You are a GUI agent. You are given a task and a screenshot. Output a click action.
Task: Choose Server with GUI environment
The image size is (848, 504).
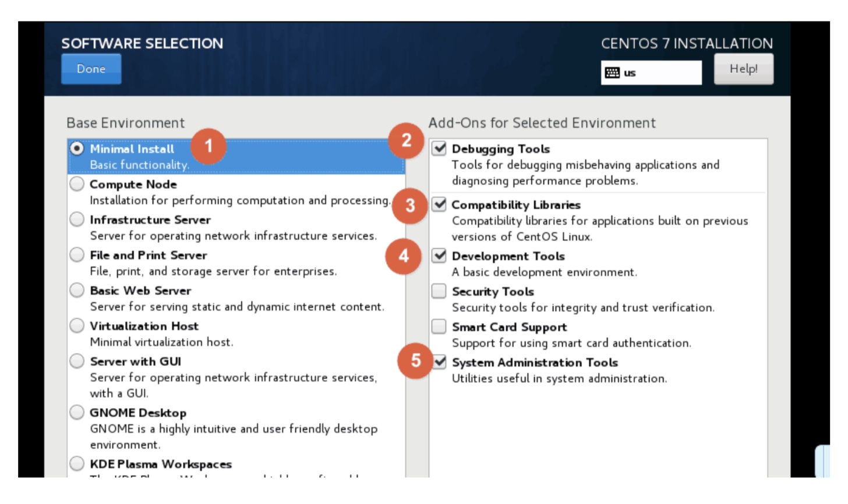77,361
